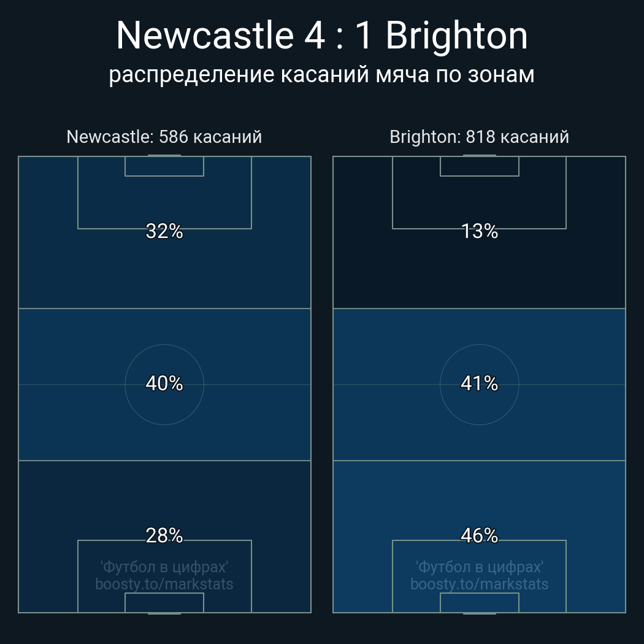The width and height of the screenshot is (644, 644).
Task: Click 'Футбол в цифрах' text on Brighton pitch
Action: (479, 567)
